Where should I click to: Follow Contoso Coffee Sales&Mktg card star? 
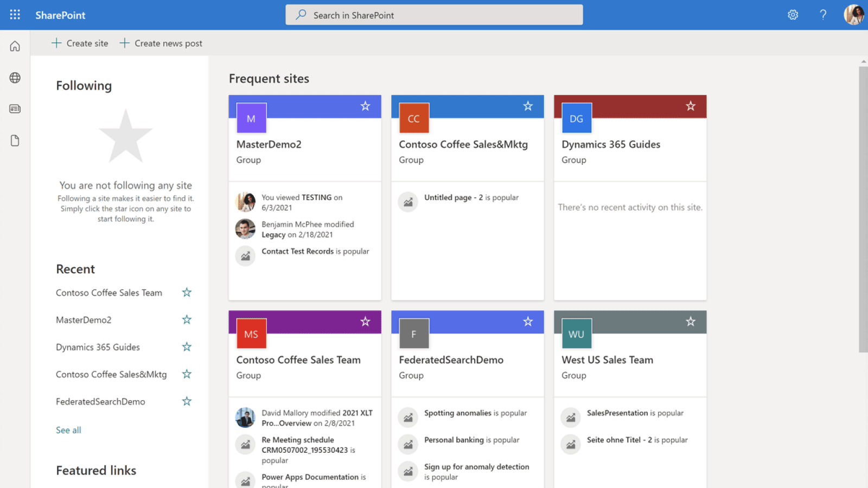[528, 106]
